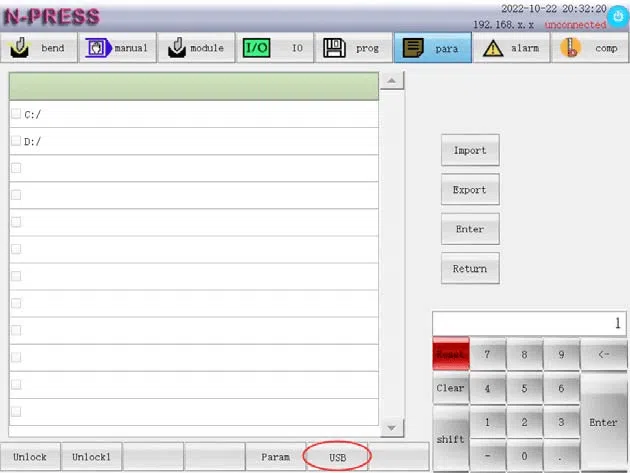This screenshot has width=630, height=473.
Task: Tap keypad digit 1
Action: [x=487, y=422]
